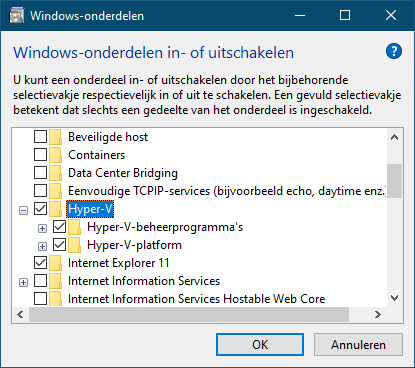Click the folder icon beside Data Center Bridging
This screenshot has height=368, width=415.
point(55,173)
